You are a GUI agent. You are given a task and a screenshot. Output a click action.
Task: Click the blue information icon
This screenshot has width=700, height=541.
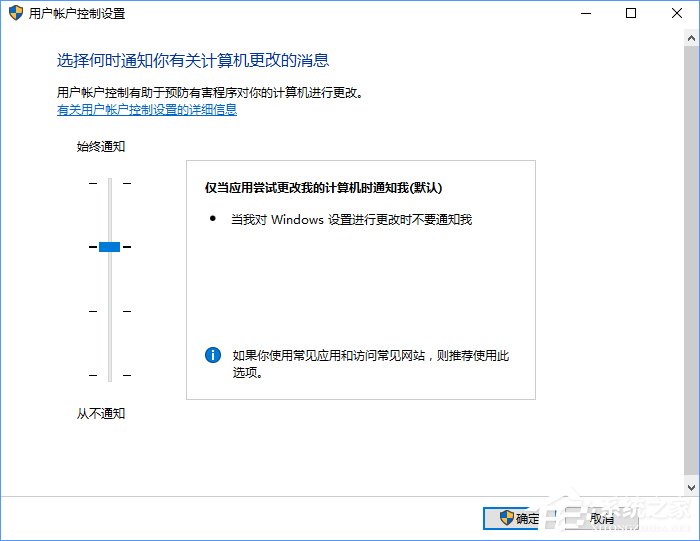coord(212,355)
